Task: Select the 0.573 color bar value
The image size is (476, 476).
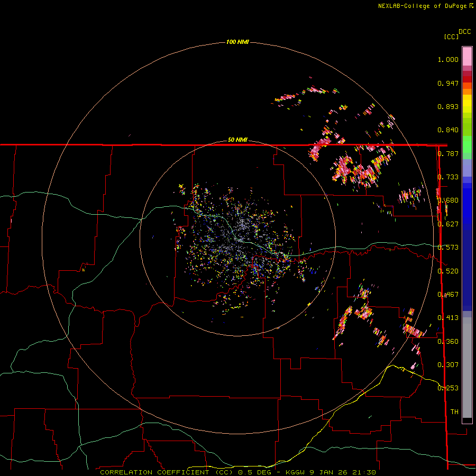Action: pos(448,248)
